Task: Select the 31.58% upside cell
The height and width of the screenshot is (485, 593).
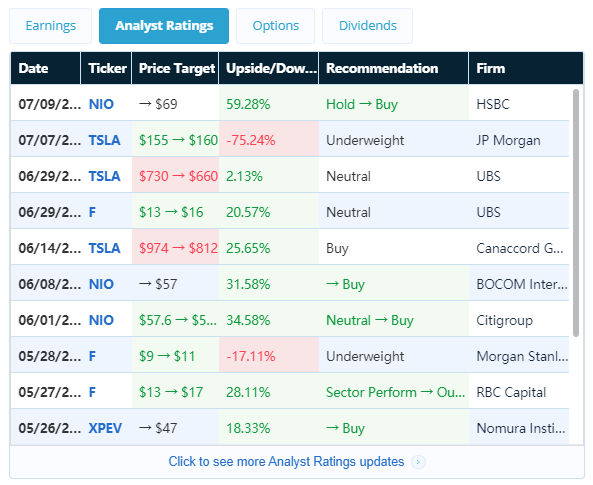Action: tap(269, 284)
